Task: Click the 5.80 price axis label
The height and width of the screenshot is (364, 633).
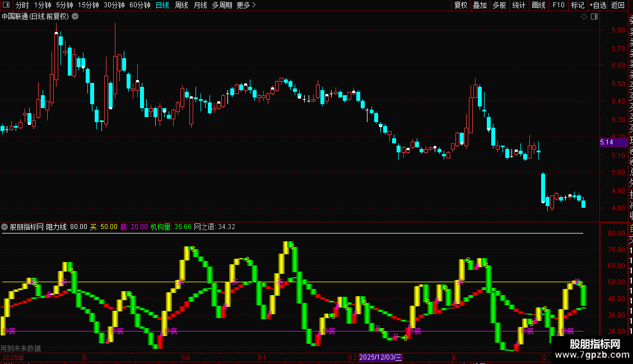Action: pyautogui.click(x=618, y=30)
